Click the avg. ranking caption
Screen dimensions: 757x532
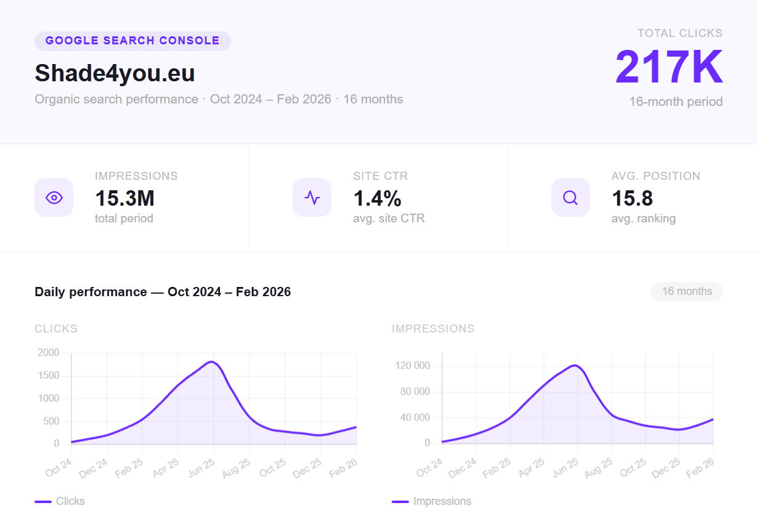coord(643,219)
